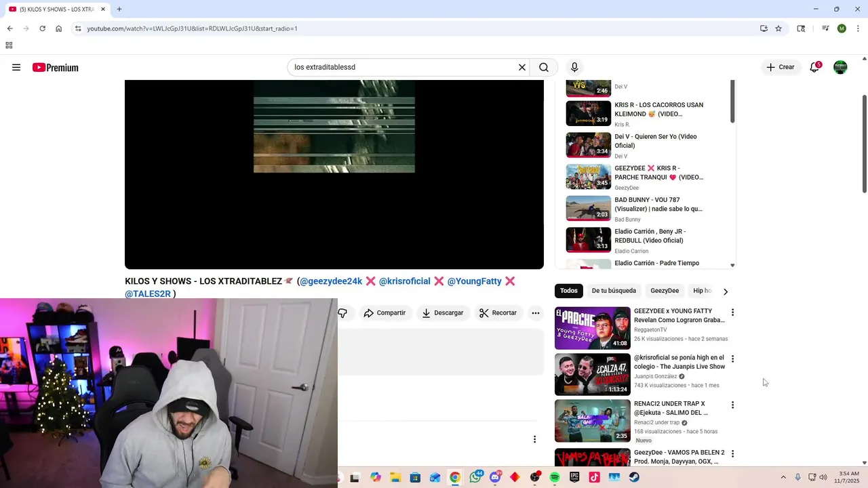Click the video player area
Screen dimensions: 868x488
tap(334, 174)
